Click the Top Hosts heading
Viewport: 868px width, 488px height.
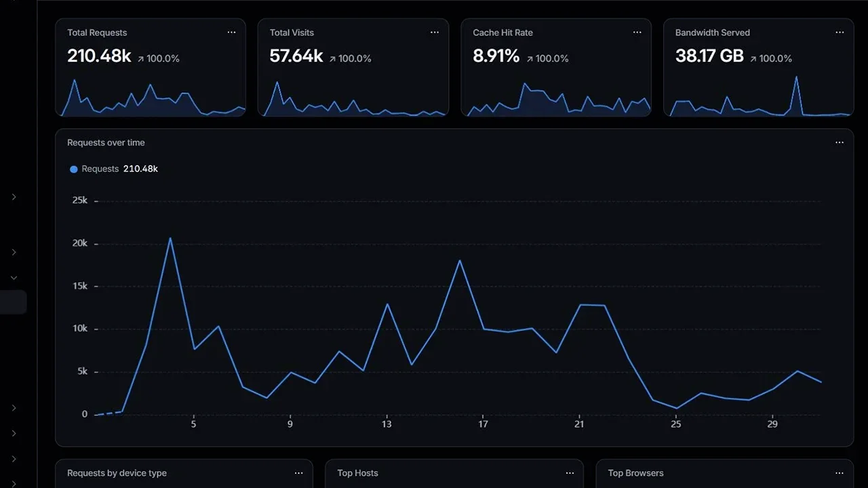coord(357,473)
